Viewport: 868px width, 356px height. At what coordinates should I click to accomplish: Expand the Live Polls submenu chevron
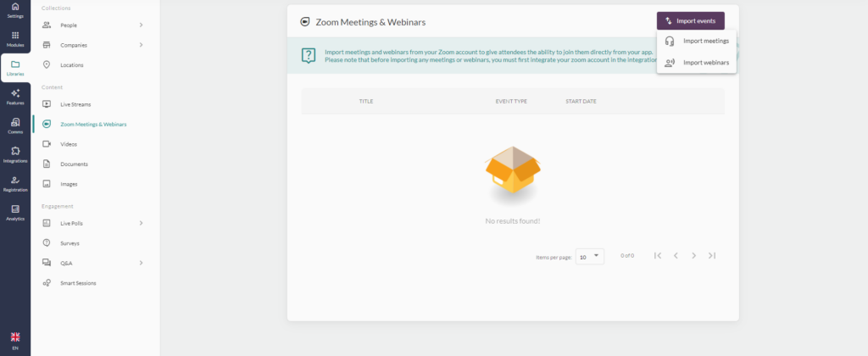pyautogui.click(x=141, y=223)
